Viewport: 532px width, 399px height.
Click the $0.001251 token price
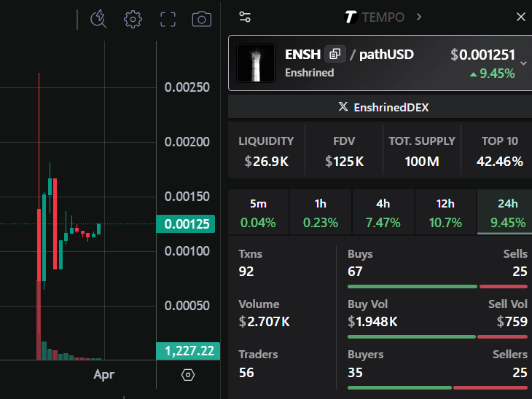coord(482,55)
